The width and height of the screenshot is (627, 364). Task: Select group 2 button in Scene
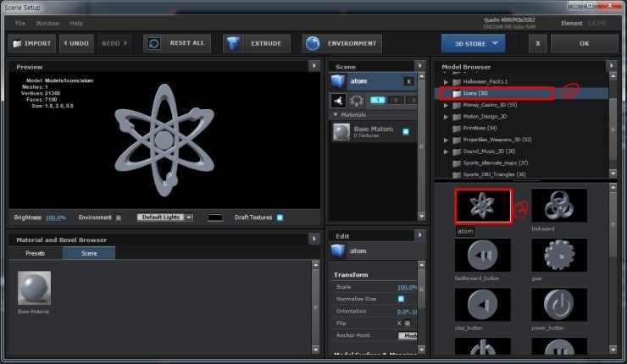(x=396, y=100)
